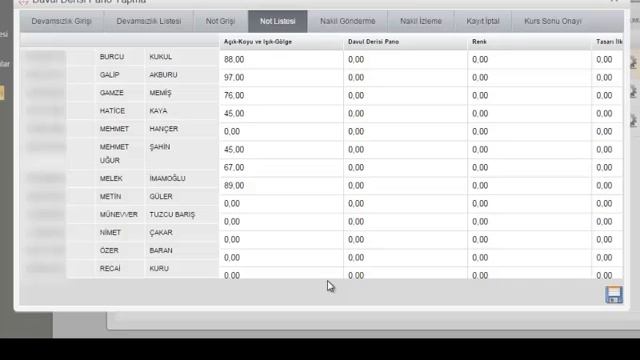Open the Nakil İzleme tab
The height and width of the screenshot is (360, 640).
(421, 21)
